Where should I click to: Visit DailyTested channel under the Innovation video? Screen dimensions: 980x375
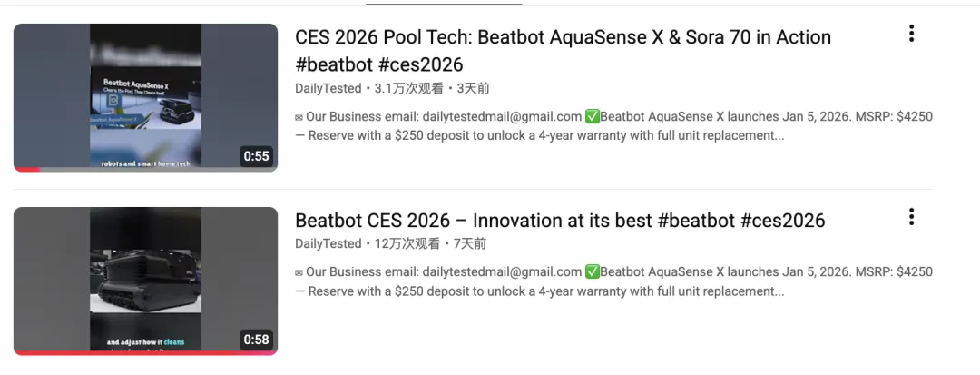click(328, 243)
